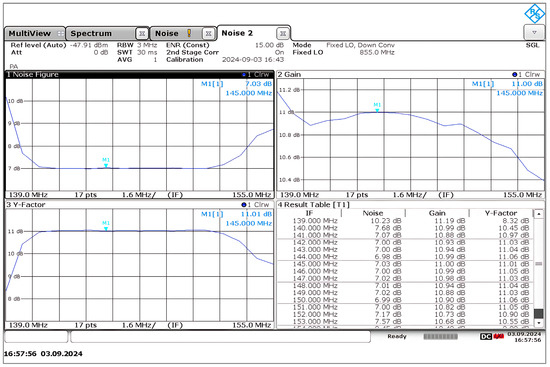Screen dimensions: 550x367
Task: Click the 3 Y-Factor window title
Action: point(26,205)
